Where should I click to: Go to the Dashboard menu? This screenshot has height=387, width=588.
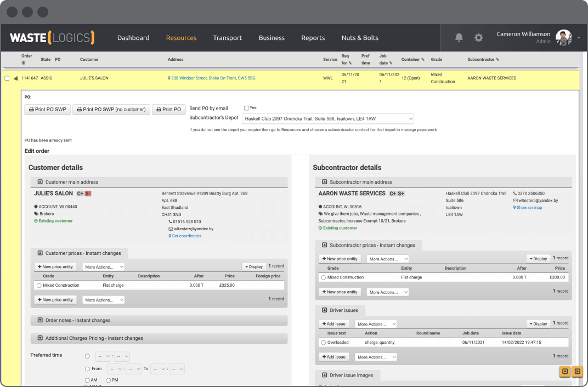pos(133,38)
